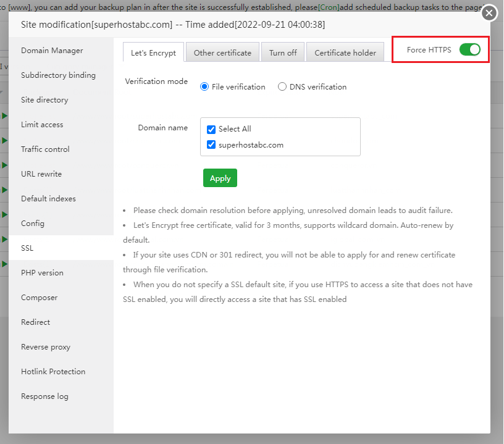Screen dimensions: 504x444
Task: Choose DNS verification radio option
Action: 282,87
